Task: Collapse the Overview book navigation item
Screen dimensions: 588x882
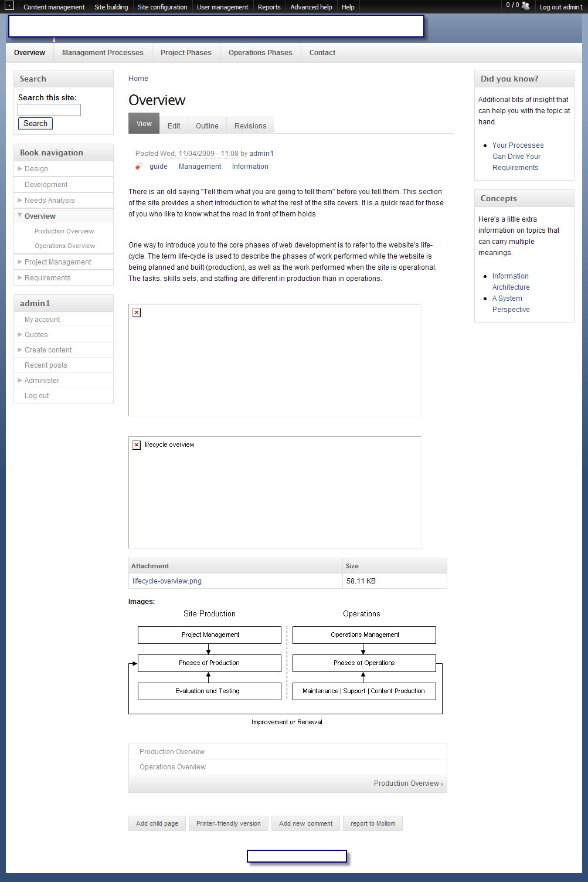Action: (x=20, y=215)
